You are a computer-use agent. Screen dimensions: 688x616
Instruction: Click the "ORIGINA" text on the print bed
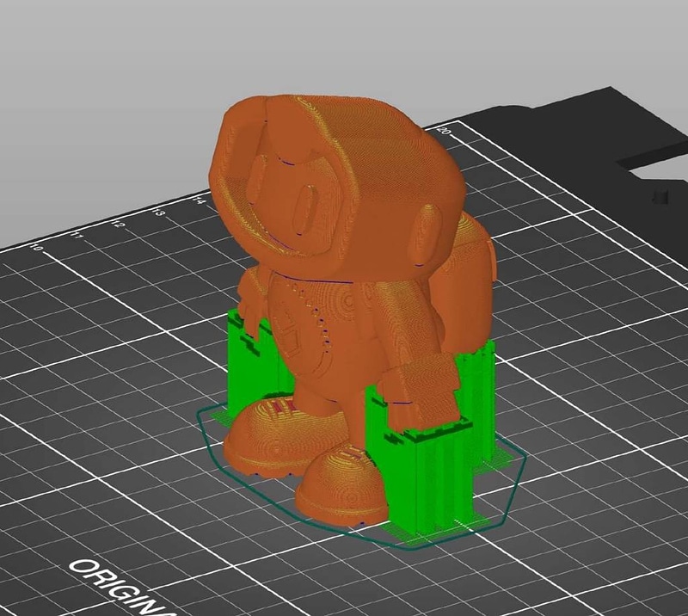[x=123, y=588]
